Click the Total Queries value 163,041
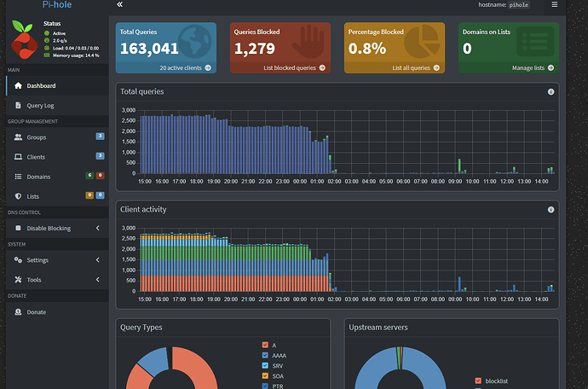588x389 pixels. [x=149, y=48]
